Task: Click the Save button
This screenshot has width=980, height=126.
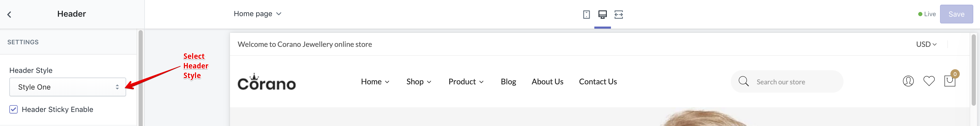Action: click(x=956, y=14)
